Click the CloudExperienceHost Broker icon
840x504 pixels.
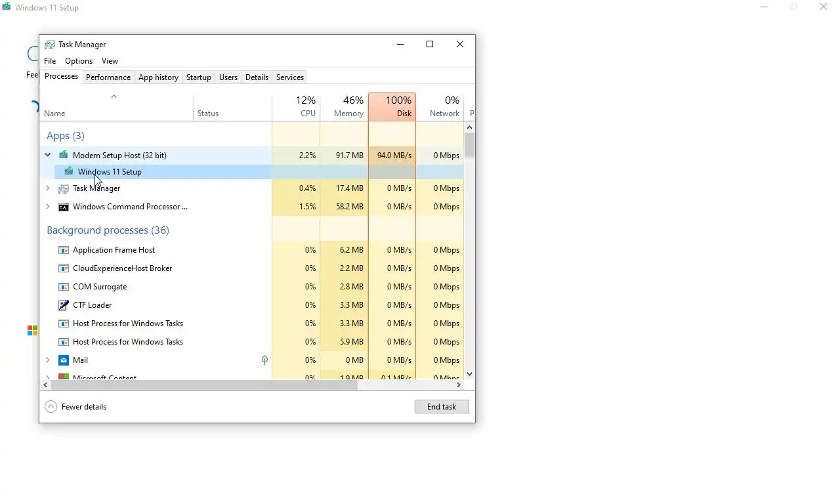point(64,268)
